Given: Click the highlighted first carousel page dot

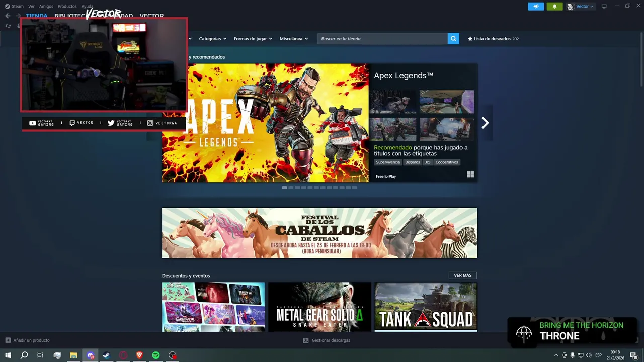Looking at the screenshot, I should coord(285,188).
